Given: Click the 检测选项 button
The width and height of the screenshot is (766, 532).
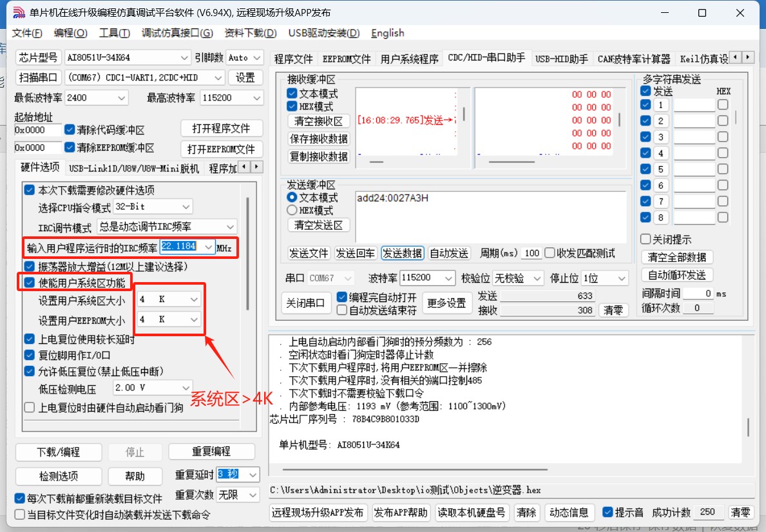Looking at the screenshot, I should 59,476.
